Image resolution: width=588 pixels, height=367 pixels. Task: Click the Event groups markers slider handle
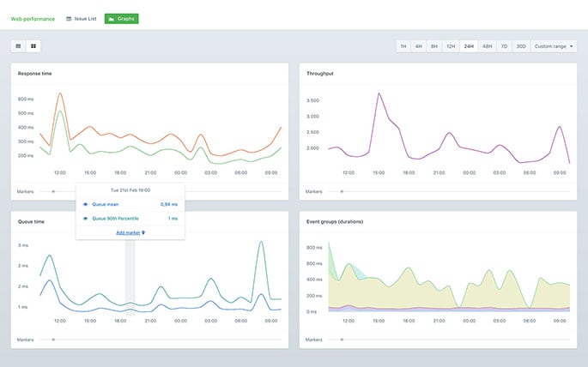(342, 339)
